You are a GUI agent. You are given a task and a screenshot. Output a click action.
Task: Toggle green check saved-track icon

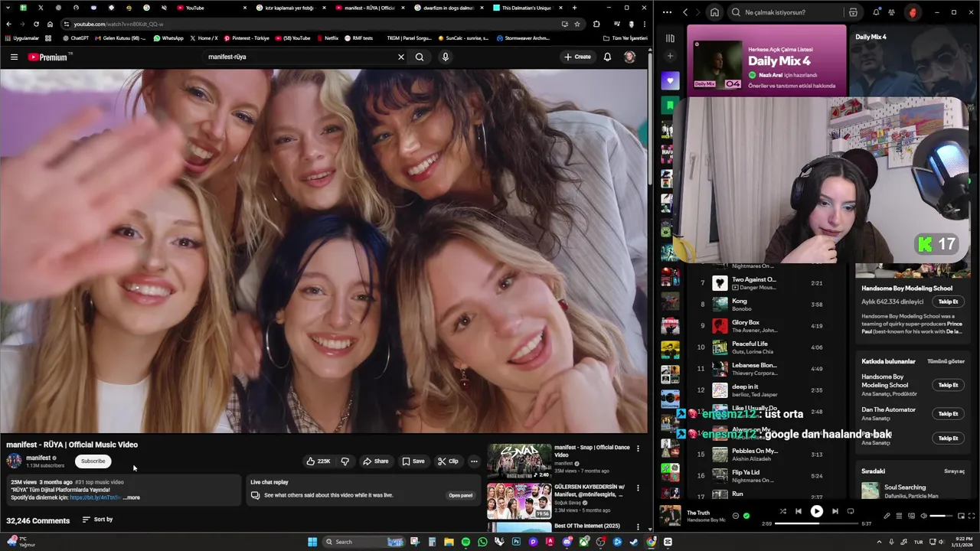tap(746, 516)
